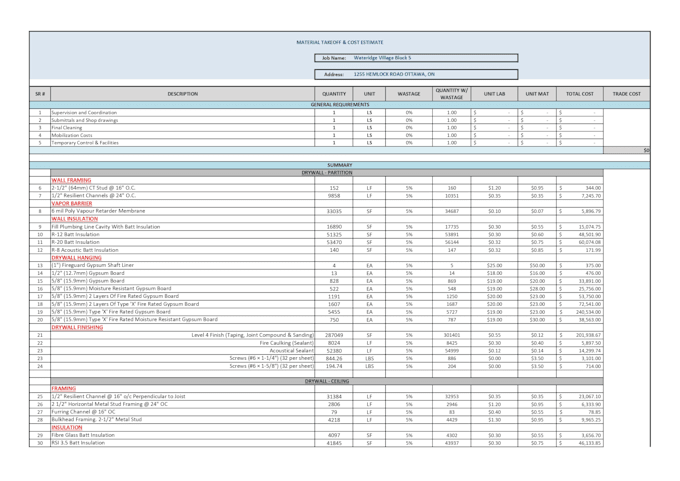The height and width of the screenshot is (481, 680).
Task: Click the red DRYWALL HANGING heading
Action: point(76,258)
